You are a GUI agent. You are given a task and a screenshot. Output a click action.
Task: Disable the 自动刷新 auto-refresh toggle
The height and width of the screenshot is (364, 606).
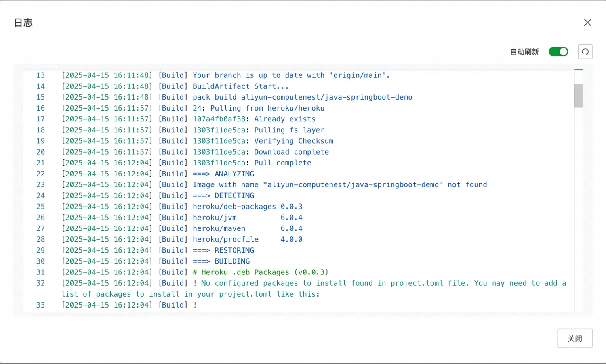click(558, 52)
